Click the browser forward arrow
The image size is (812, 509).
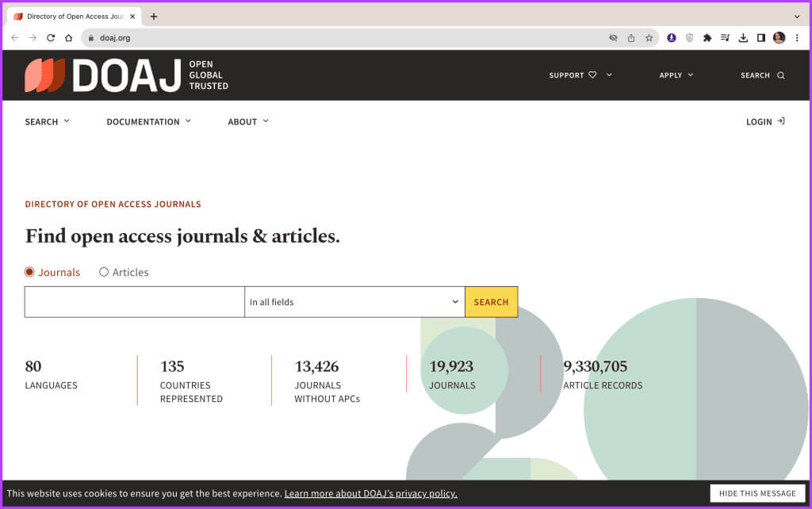click(33, 38)
